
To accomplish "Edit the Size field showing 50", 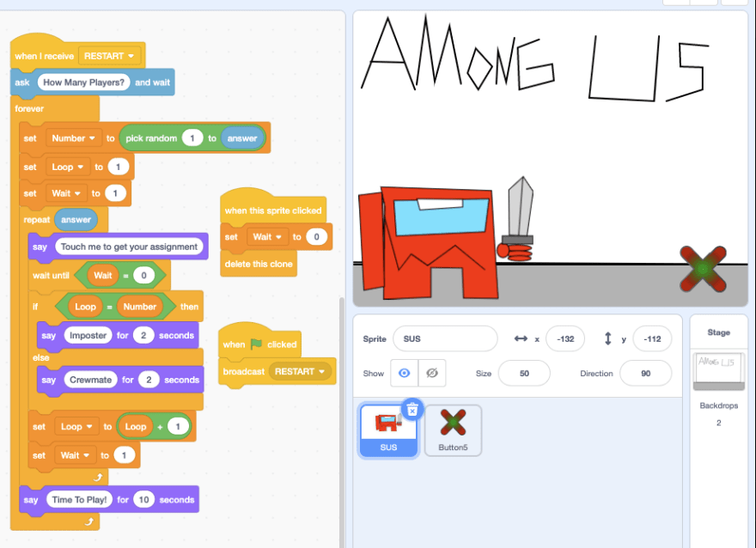I will point(524,374).
